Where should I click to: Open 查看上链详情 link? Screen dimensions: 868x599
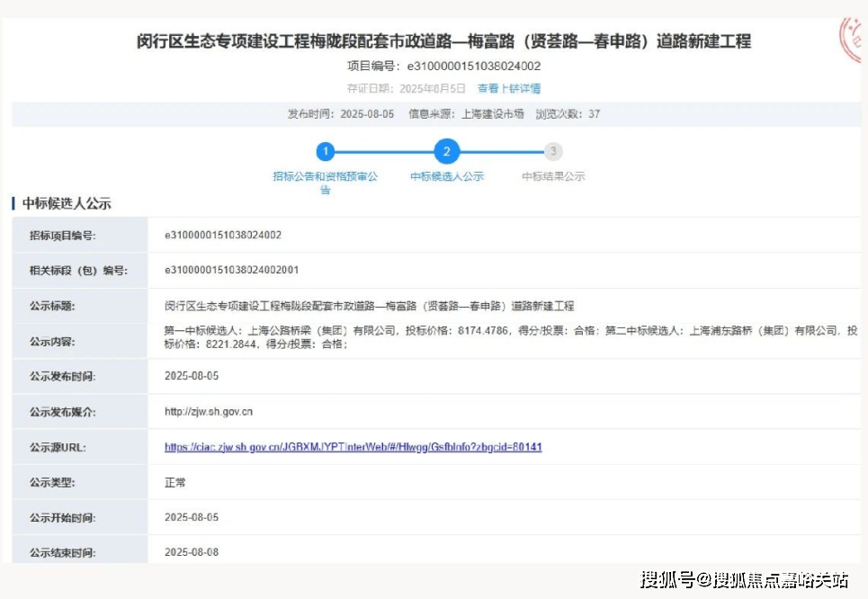[509, 88]
